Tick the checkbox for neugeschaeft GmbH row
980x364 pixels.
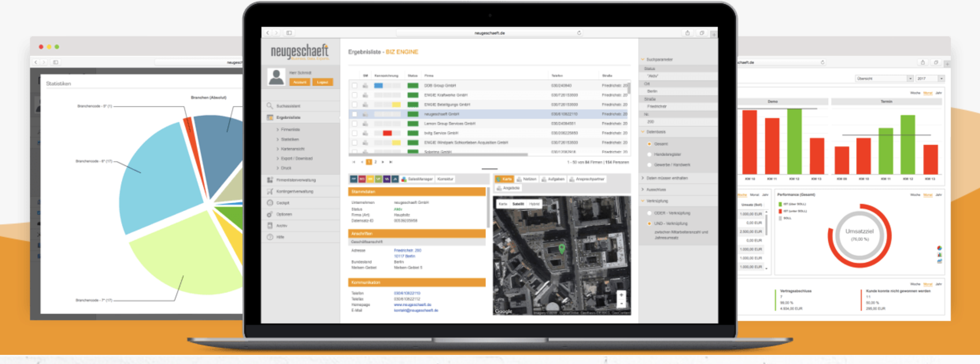point(355,114)
